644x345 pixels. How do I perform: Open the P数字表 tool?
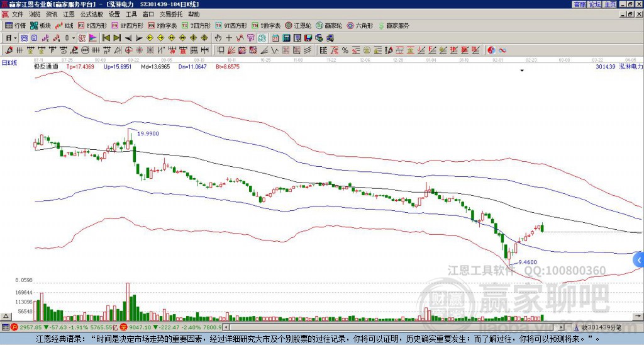click(x=162, y=25)
